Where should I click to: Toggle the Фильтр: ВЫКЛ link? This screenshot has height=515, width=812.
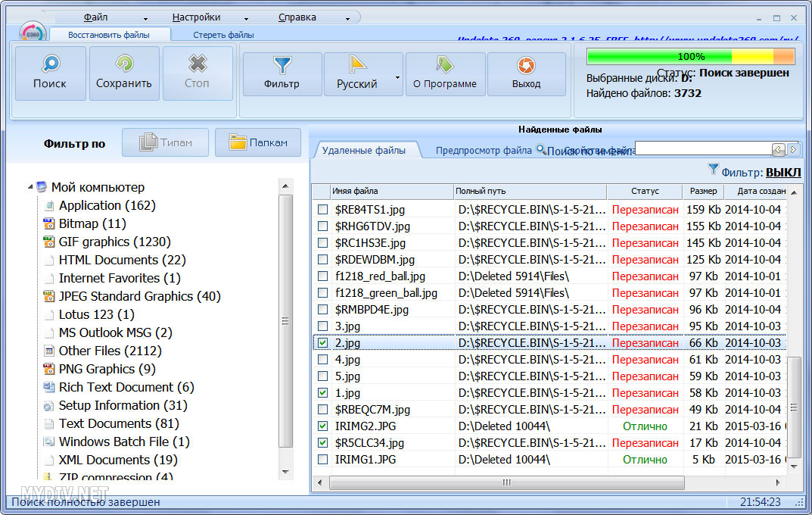[x=782, y=172]
